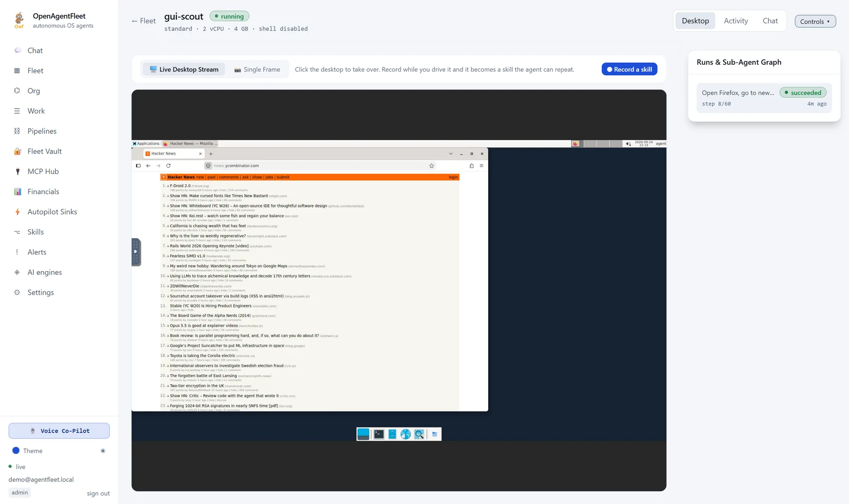The width and height of the screenshot is (849, 504).
Task: Open story 'Two-tier encryption in the UK'
Action: (x=197, y=386)
